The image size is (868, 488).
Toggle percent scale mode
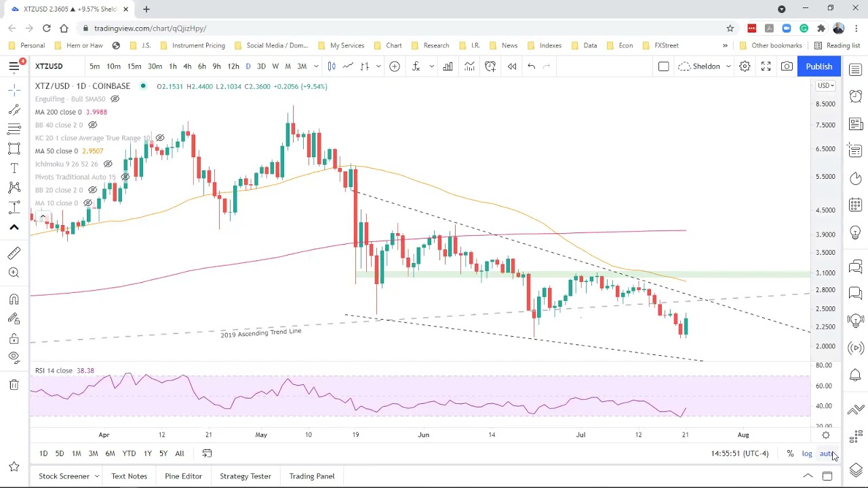point(790,453)
